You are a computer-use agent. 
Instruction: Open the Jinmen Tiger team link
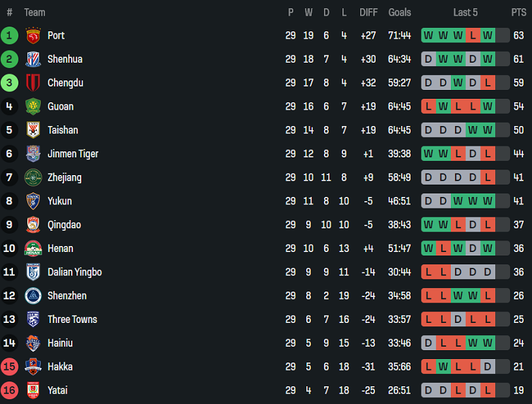click(x=73, y=154)
